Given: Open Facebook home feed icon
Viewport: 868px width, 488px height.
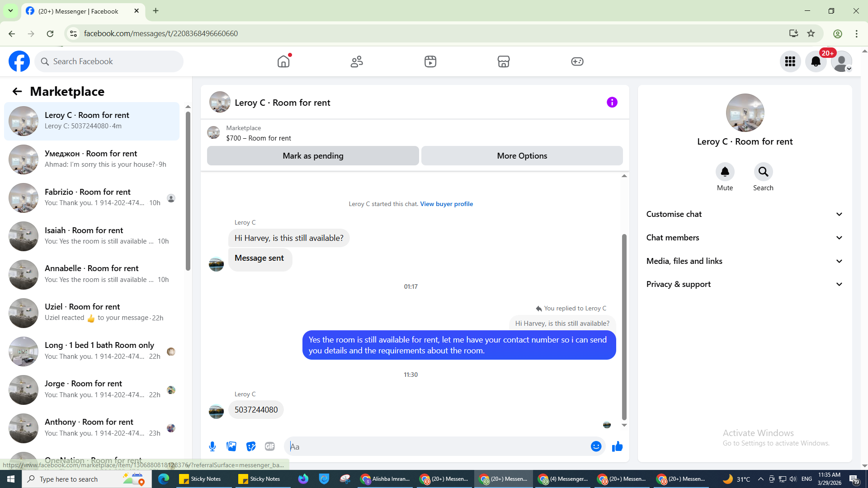Looking at the screenshot, I should click(x=283, y=61).
